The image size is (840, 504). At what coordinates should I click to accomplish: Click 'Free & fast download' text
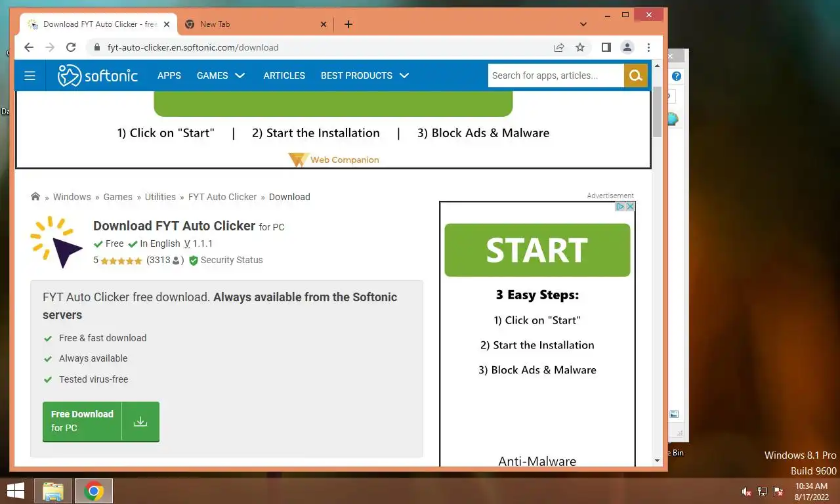103,338
